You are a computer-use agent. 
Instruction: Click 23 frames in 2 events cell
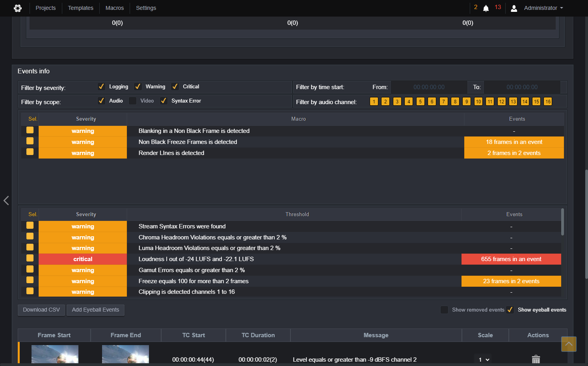point(511,281)
